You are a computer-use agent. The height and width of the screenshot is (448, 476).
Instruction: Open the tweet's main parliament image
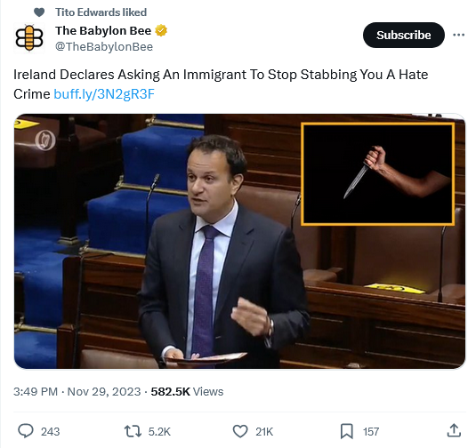[x=239, y=242]
